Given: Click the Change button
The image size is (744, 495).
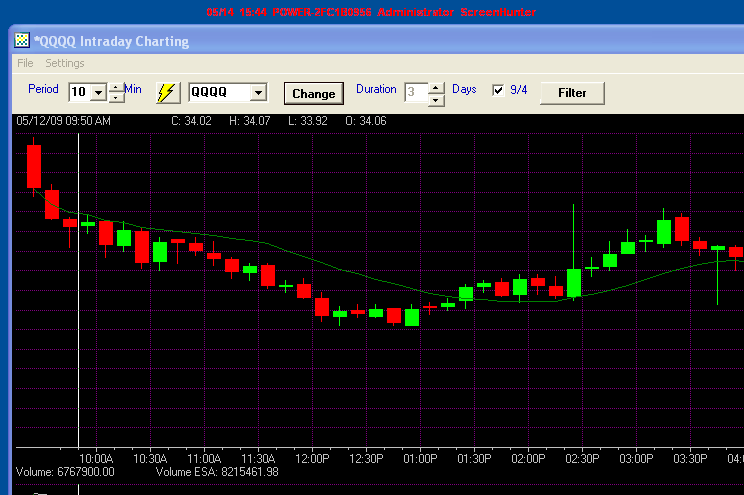Looking at the screenshot, I should tap(314, 93).
